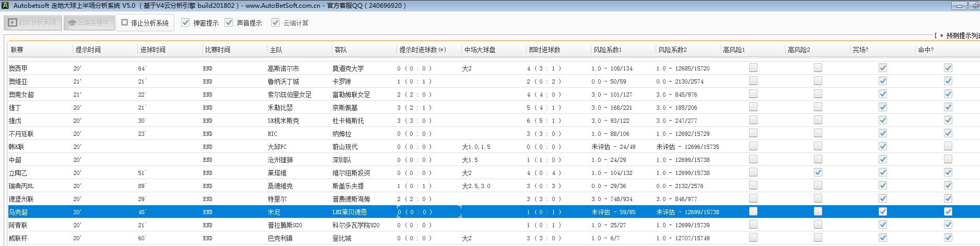Disable the 弹窗提示 checkbox
The image size is (980, 246).
185,22
